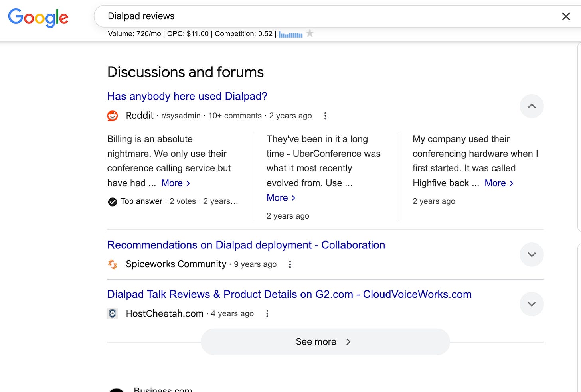Click the Competition: 0.52 text

[x=244, y=34]
